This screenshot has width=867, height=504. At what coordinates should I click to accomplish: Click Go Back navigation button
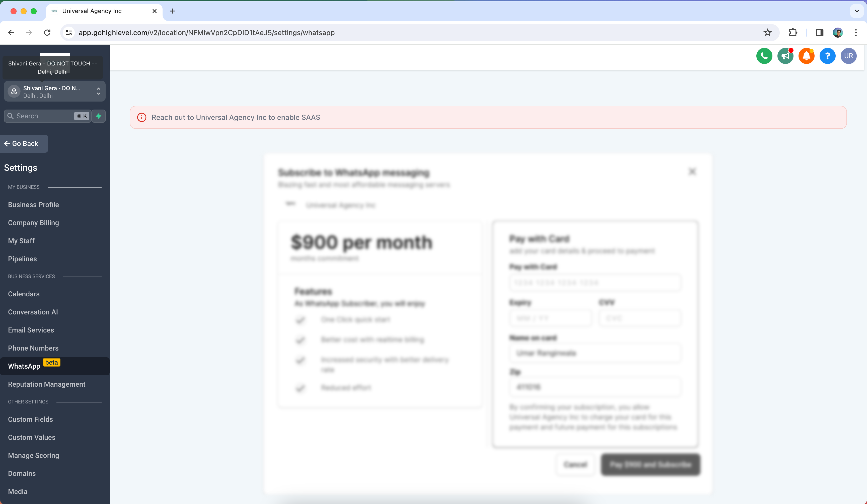point(23,143)
